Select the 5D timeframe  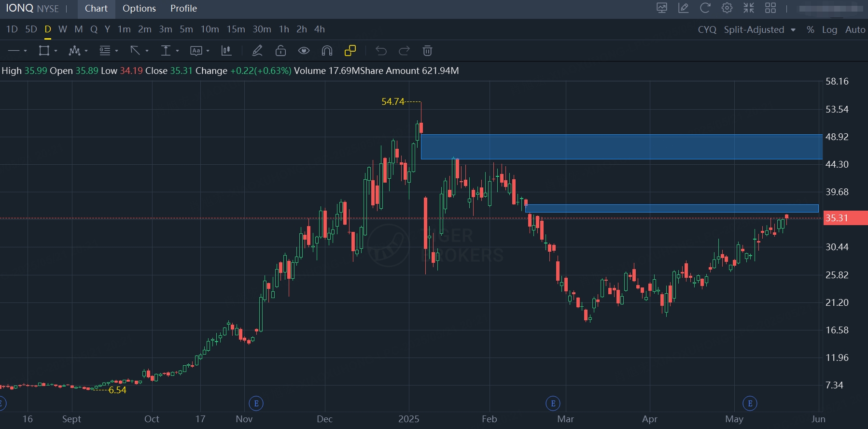[31, 29]
